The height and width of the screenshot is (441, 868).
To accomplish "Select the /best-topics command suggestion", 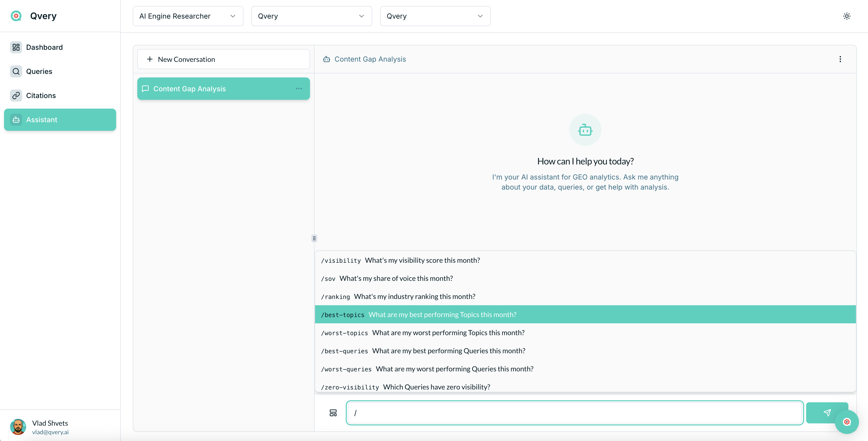I will tap(585, 314).
